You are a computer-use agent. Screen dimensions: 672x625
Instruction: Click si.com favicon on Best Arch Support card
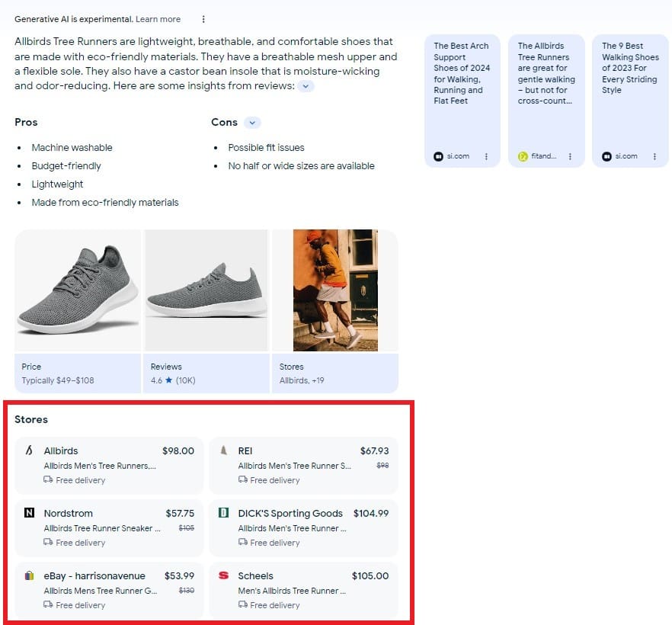pos(438,156)
